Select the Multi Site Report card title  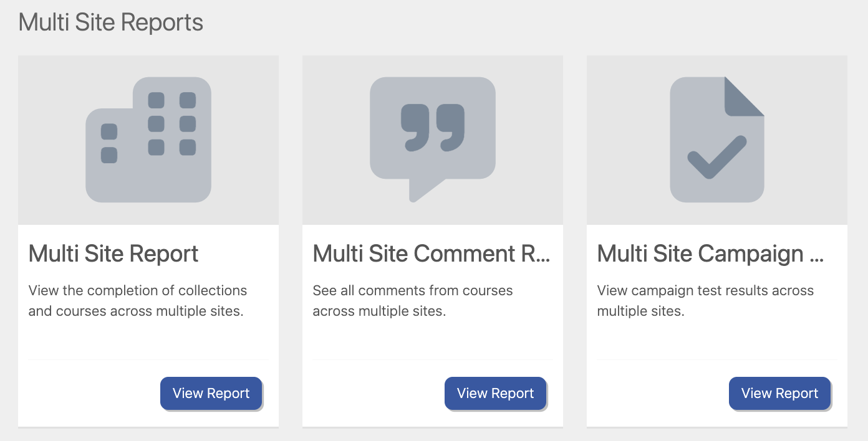point(113,254)
